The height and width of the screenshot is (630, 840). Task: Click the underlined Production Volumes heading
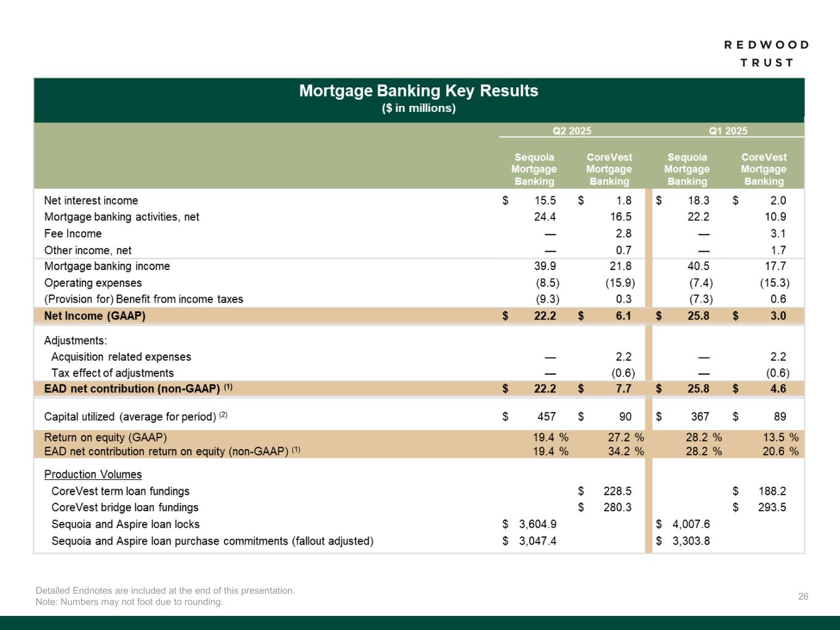[93, 474]
